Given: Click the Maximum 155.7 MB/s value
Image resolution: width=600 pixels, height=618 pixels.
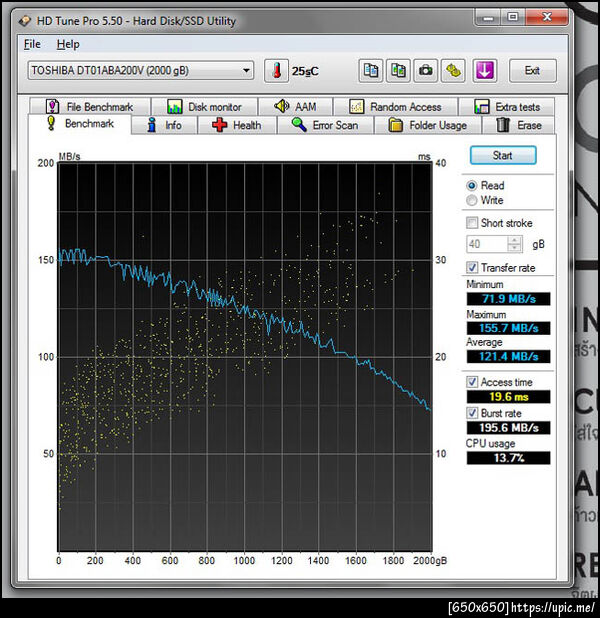Looking at the screenshot, I should (509, 328).
